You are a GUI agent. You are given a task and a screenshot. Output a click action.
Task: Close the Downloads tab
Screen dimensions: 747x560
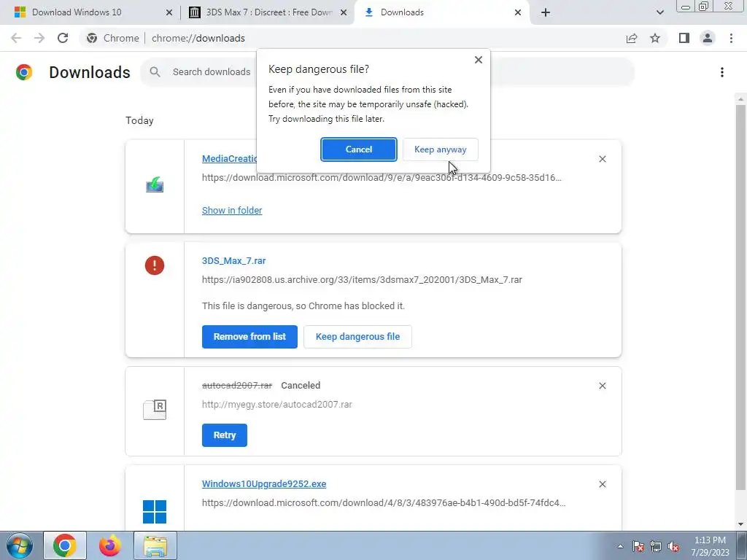tap(518, 12)
